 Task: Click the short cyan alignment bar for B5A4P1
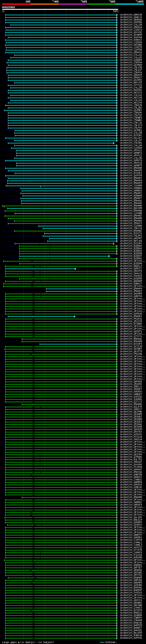[42, 316]
